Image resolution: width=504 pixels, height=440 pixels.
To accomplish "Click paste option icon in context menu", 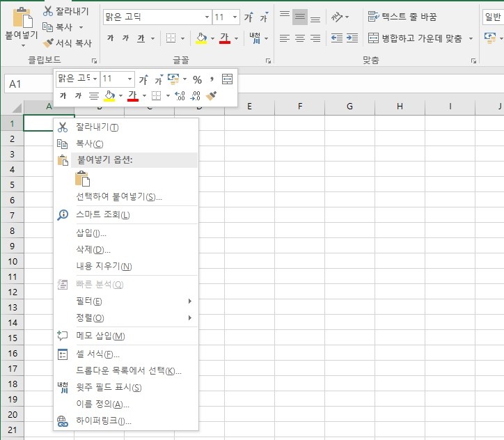I will click(x=82, y=179).
